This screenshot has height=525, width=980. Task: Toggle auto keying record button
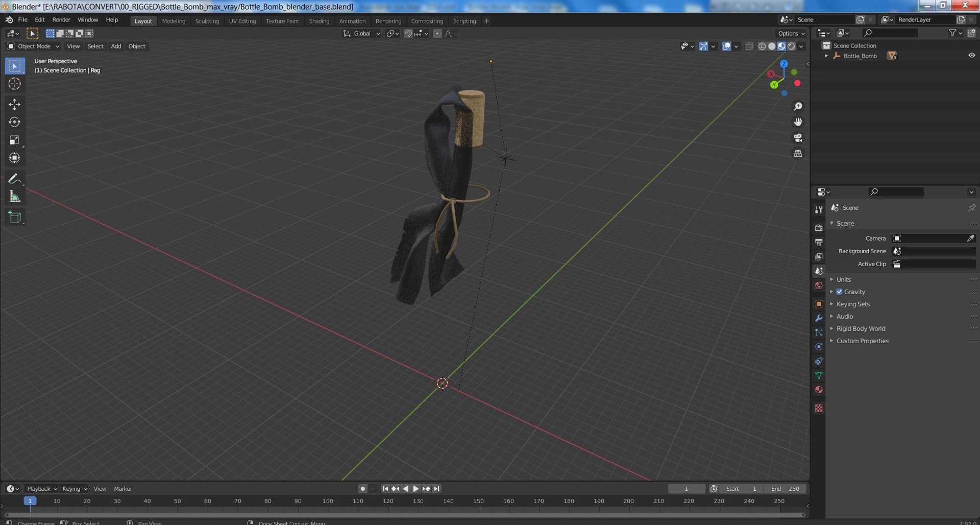pos(362,489)
